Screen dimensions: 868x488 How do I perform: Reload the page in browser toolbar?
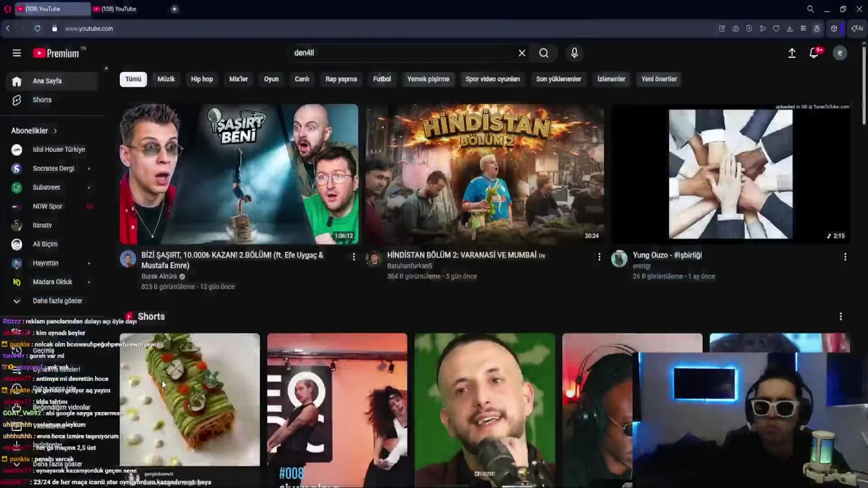click(37, 28)
